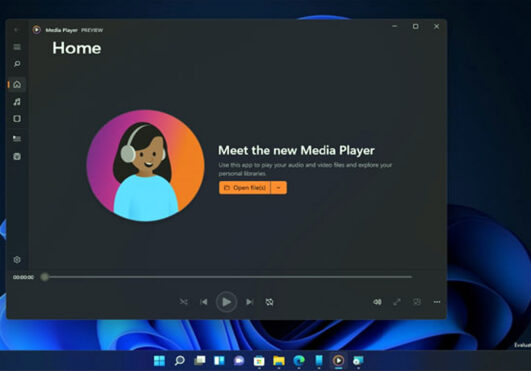
Task: Expand the Open file(s) dropdown arrow
Action: (279, 188)
